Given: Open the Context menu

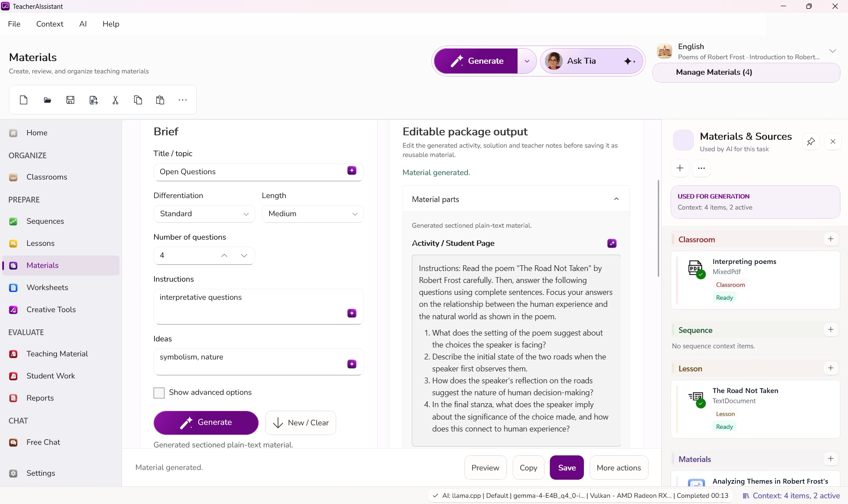Looking at the screenshot, I should pyautogui.click(x=50, y=24).
